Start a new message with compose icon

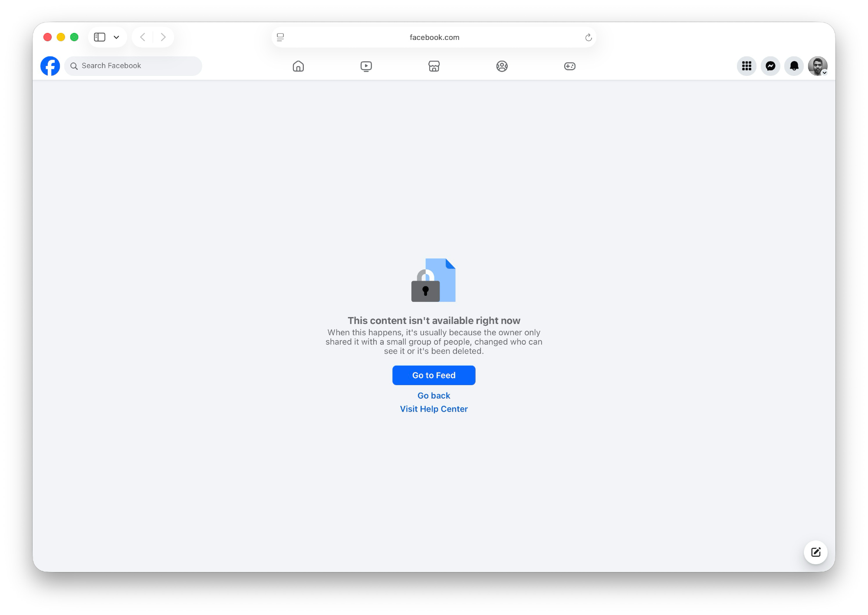pos(815,552)
